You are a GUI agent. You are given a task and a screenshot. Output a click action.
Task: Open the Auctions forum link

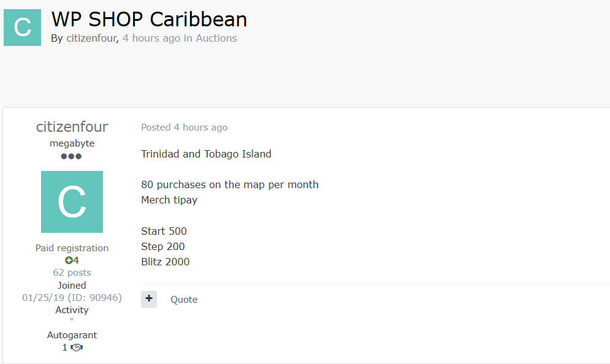tap(216, 38)
